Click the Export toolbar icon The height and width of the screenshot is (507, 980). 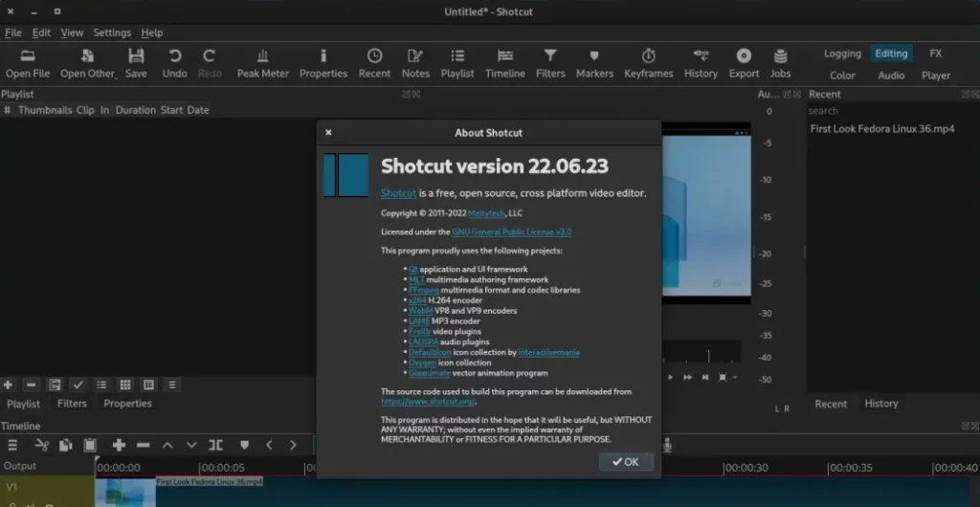744,64
